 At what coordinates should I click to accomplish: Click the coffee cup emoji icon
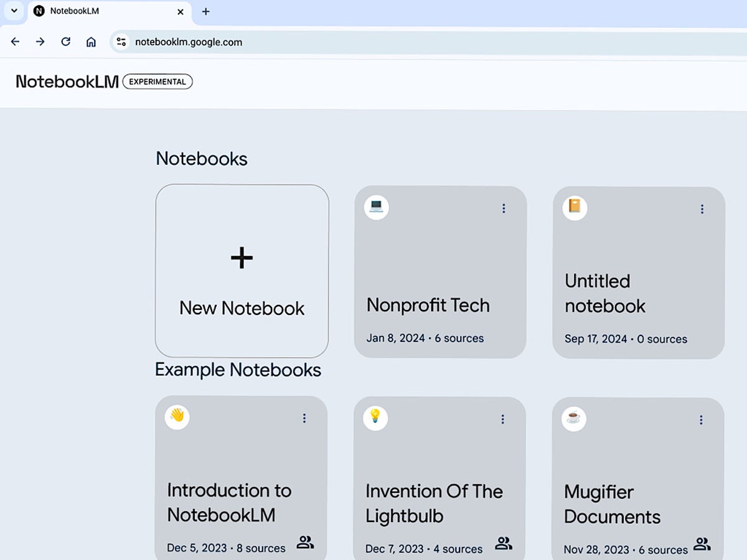[574, 418]
